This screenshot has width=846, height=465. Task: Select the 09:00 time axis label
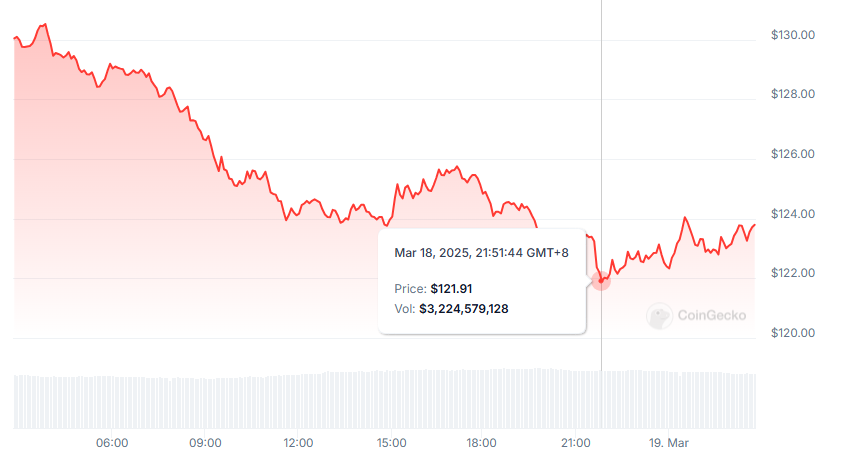click(x=205, y=443)
